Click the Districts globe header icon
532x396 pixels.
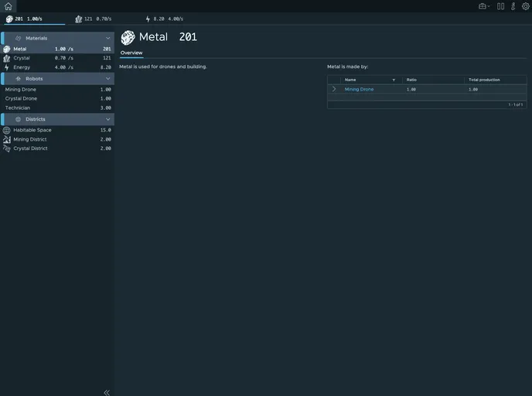pos(19,119)
